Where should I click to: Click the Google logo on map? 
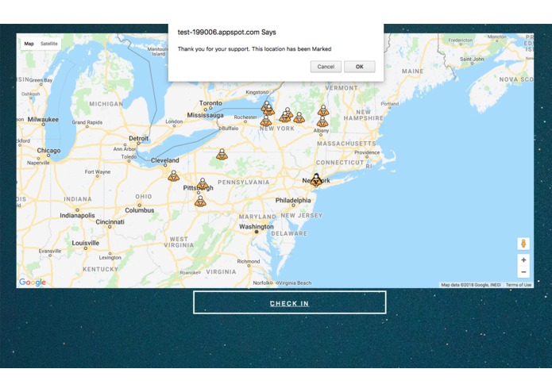point(33,282)
